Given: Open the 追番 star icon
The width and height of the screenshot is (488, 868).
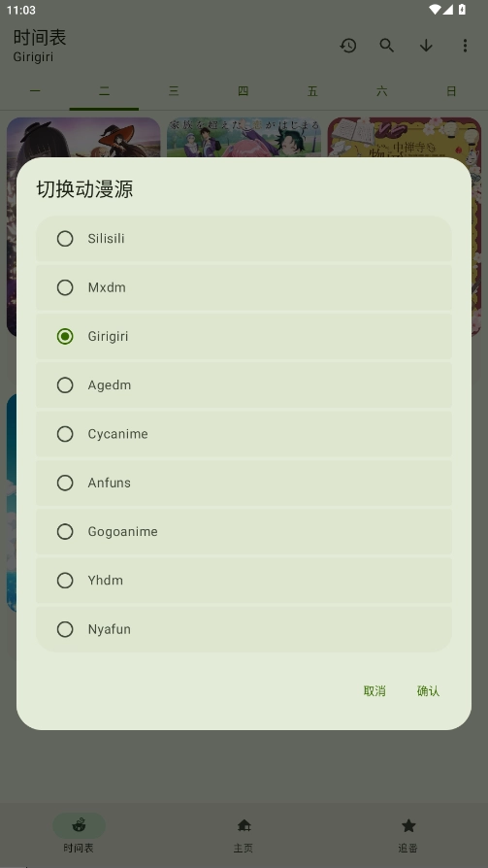Looking at the screenshot, I should pyautogui.click(x=408, y=826).
